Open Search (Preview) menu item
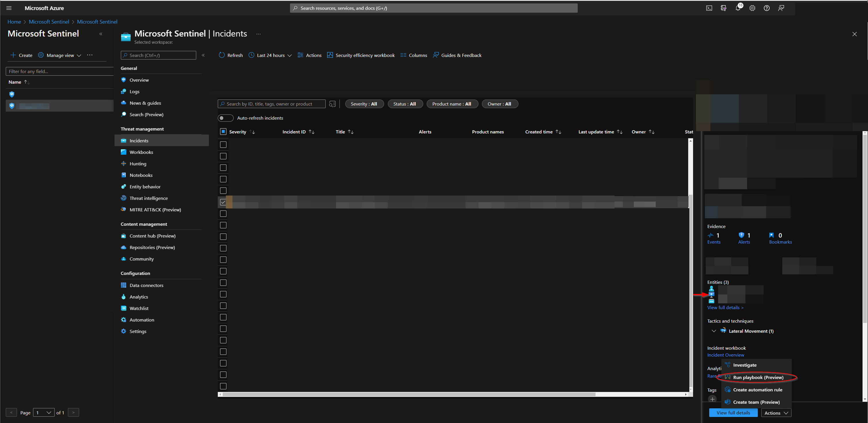 146,114
